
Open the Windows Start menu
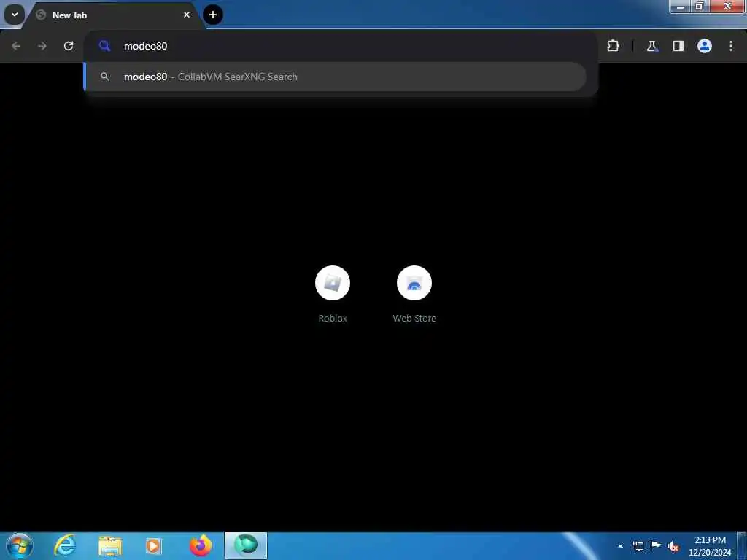[x=20, y=545]
